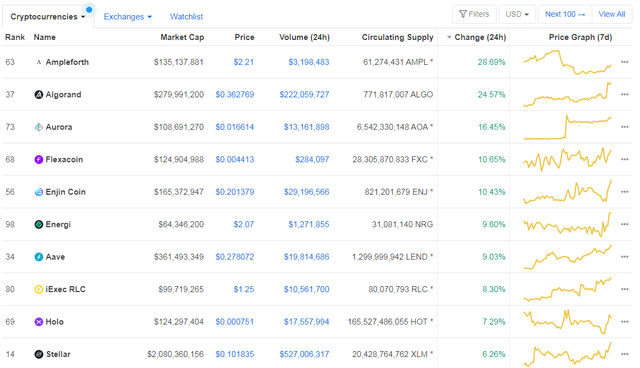Open the more options menu for iExec RLC
This screenshot has width=640, height=368.
624,289
